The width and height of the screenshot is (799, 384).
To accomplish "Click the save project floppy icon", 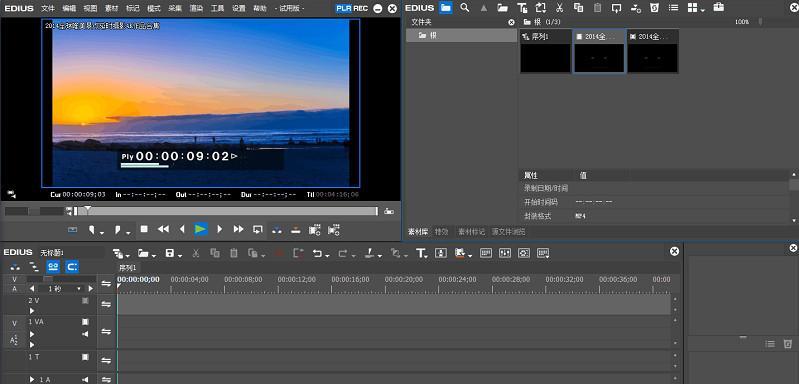I will pos(170,253).
